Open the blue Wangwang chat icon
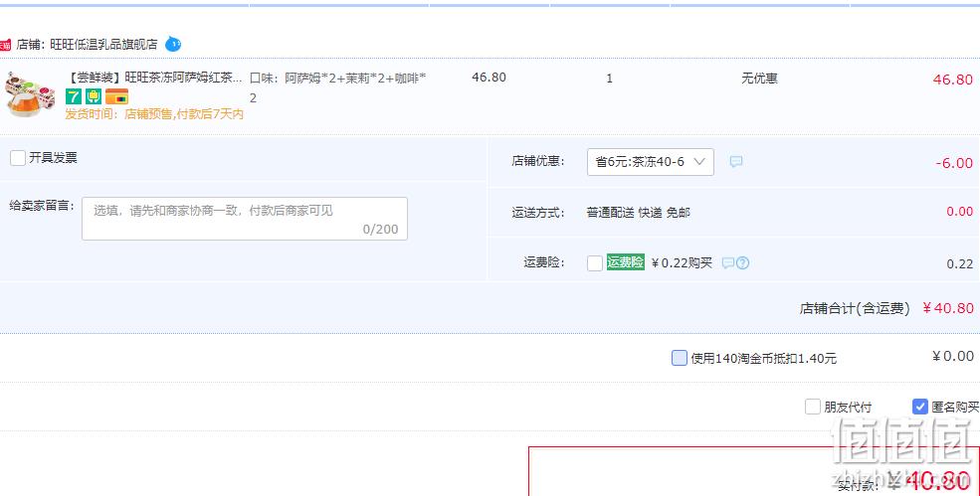This screenshot has width=980, height=496. 173,45
